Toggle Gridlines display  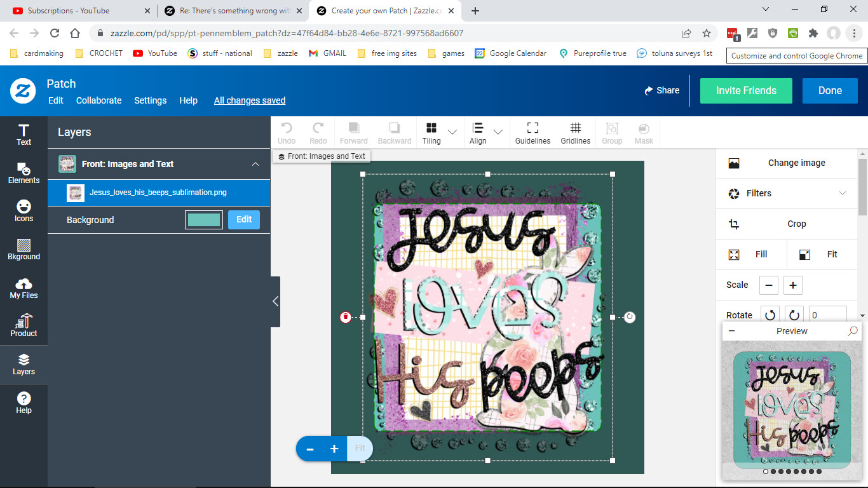click(576, 133)
